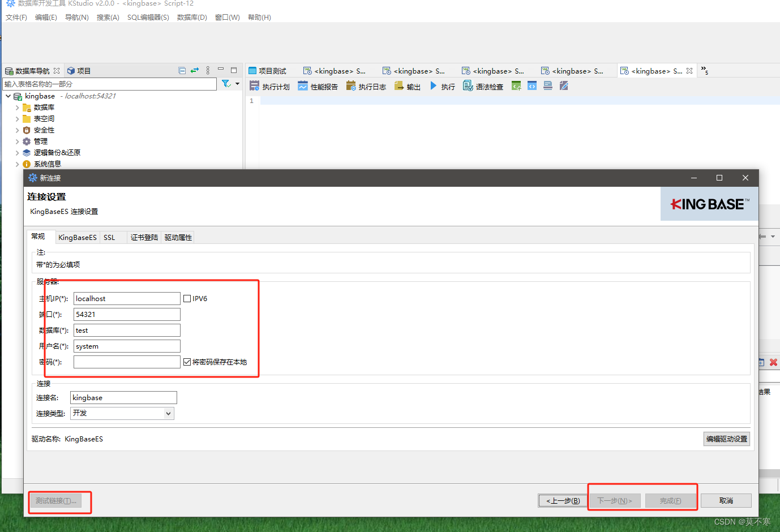Screen dimensions: 780x532
Task: Close the active kingbase script tab
Action: (689, 71)
